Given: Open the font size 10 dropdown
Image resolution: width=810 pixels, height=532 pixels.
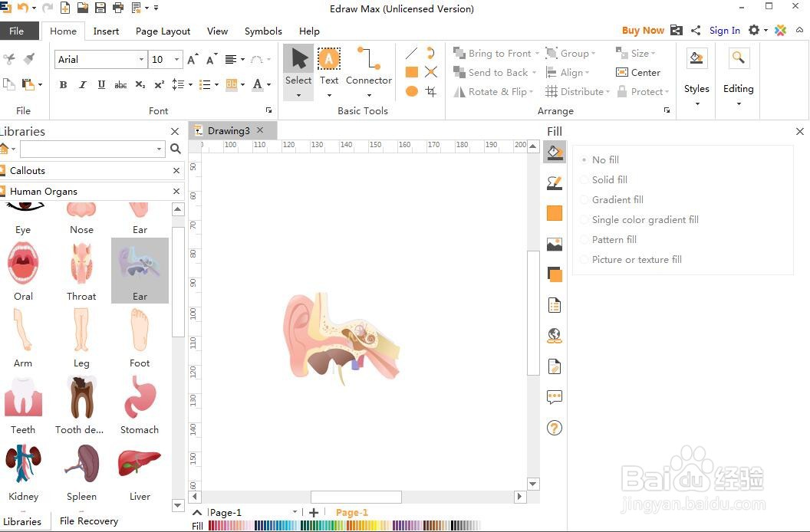Looking at the screenshot, I should [x=176, y=59].
